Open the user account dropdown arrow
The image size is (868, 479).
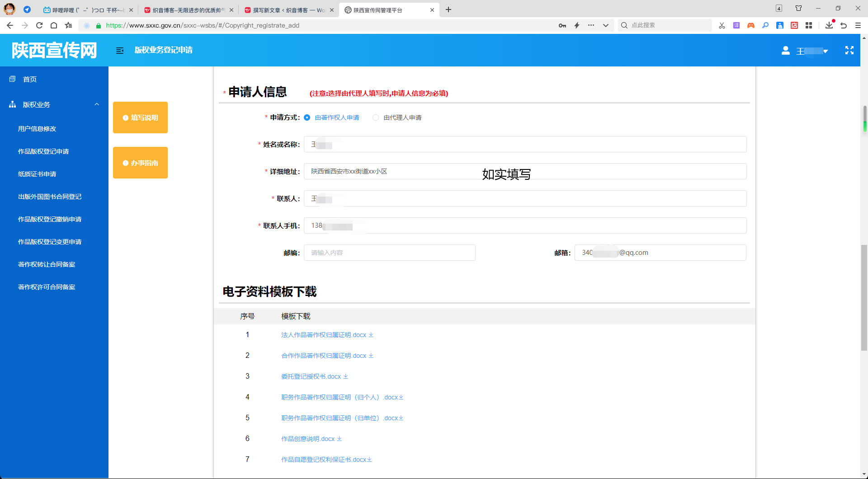826,51
